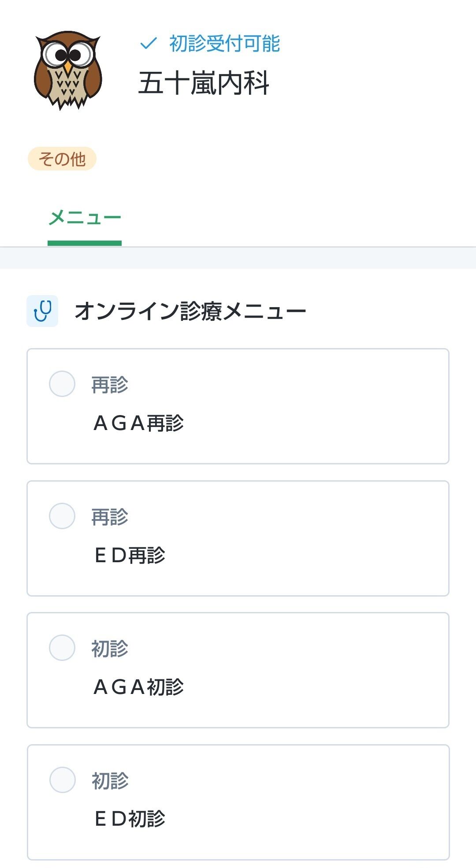Click the 初診受付可能 status text
This screenshot has height=868, width=476.
click(x=224, y=43)
